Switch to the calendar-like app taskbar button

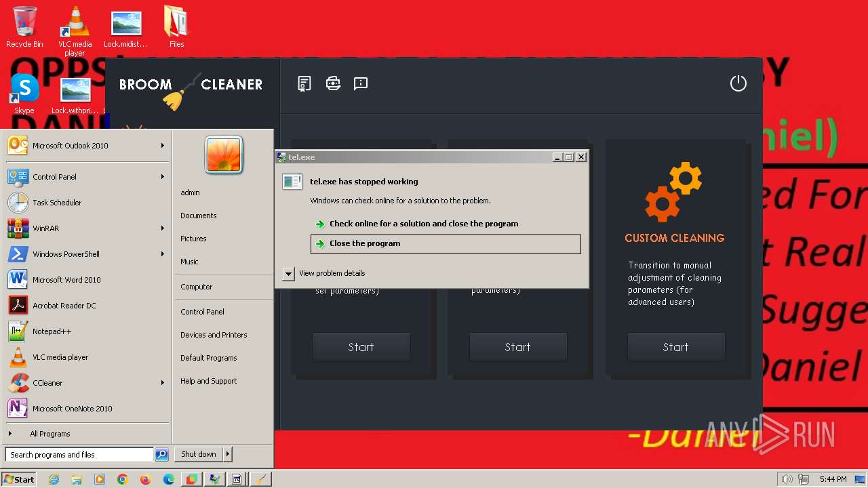pos(237,479)
